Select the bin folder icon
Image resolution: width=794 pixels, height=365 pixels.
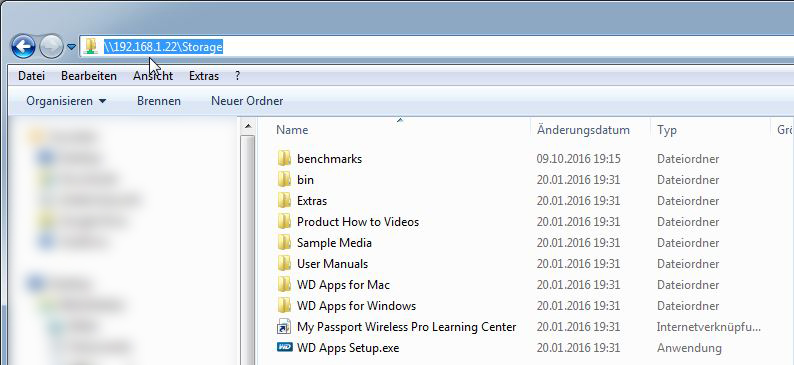(x=284, y=179)
